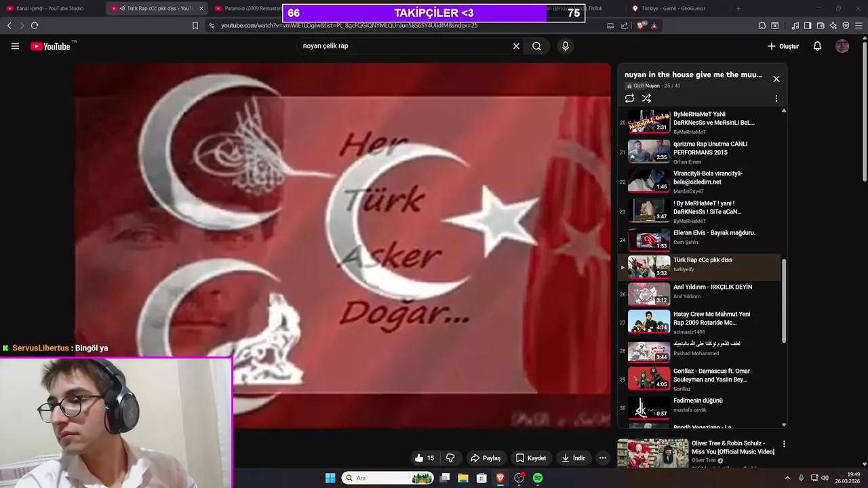Open Brave Wallet icon
The height and width of the screenshot is (488, 868).
(x=821, y=25)
